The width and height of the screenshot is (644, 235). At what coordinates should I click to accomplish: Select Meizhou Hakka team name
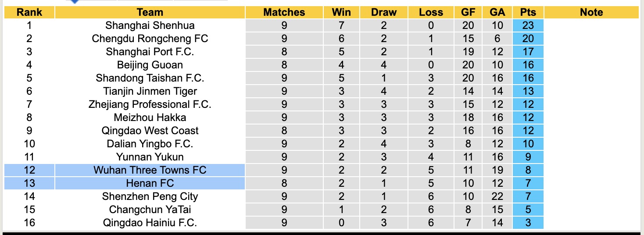tap(150, 117)
